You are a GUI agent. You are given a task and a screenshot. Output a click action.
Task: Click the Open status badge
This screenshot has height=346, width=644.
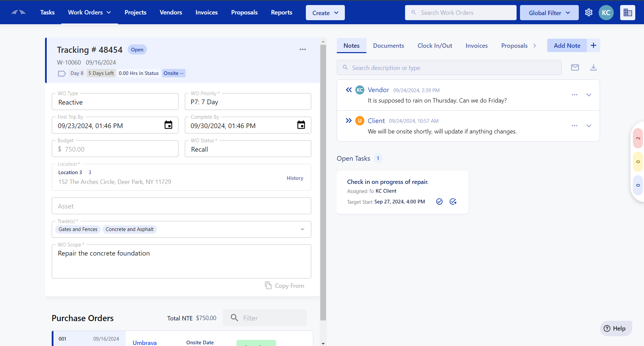point(137,50)
